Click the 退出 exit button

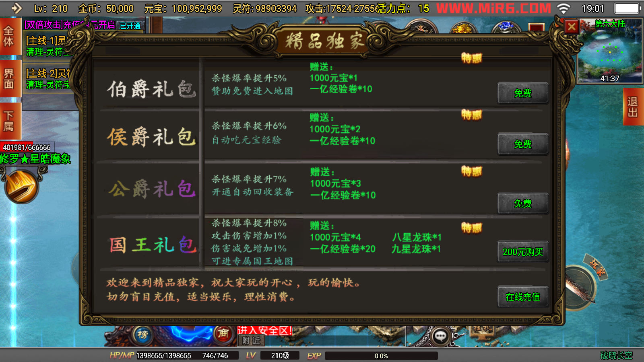(633, 107)
